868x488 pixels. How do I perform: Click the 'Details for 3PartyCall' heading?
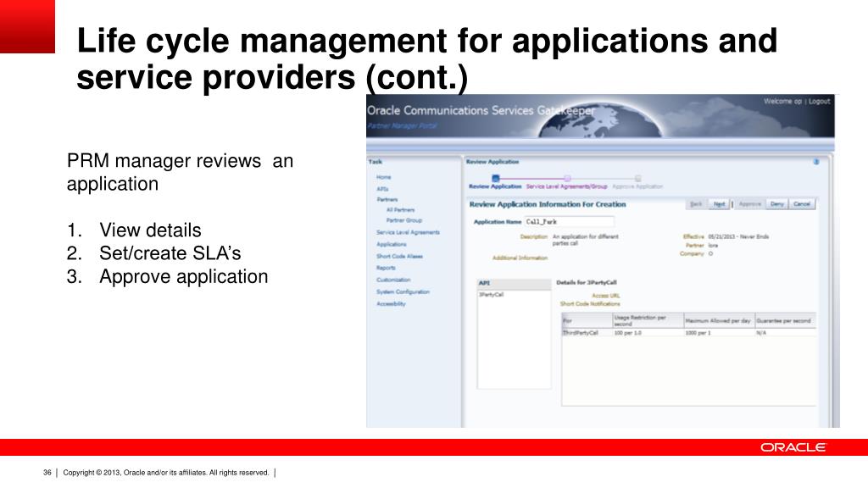(x=587, y=283)
